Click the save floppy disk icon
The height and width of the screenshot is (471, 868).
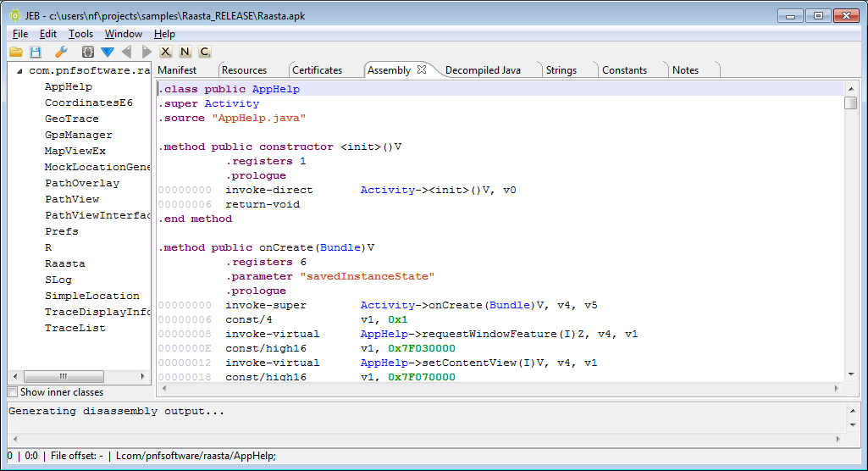point(36,52)
